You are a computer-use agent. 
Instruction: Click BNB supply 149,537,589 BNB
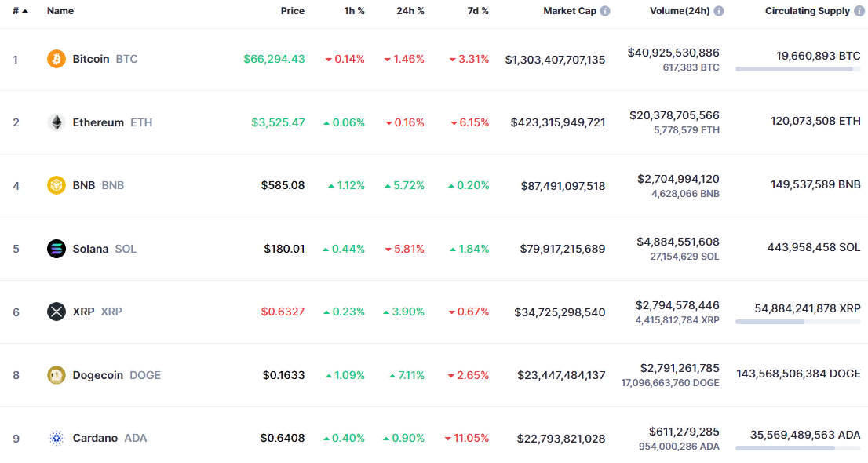point(815,184)
